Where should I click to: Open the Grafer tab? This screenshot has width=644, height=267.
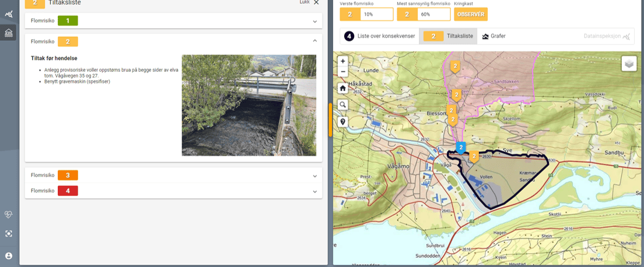[x=494, y=36]
